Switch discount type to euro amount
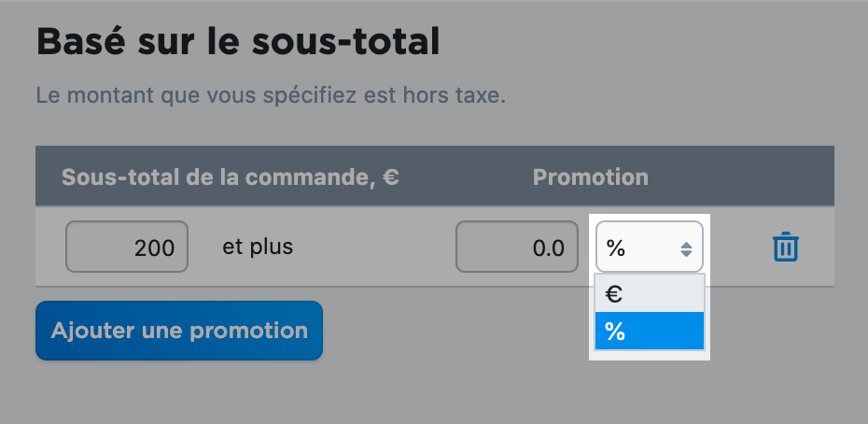 pos(650,294)
